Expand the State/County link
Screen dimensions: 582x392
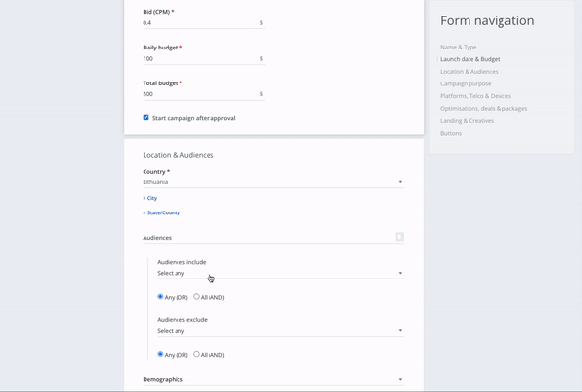(161, 212)
